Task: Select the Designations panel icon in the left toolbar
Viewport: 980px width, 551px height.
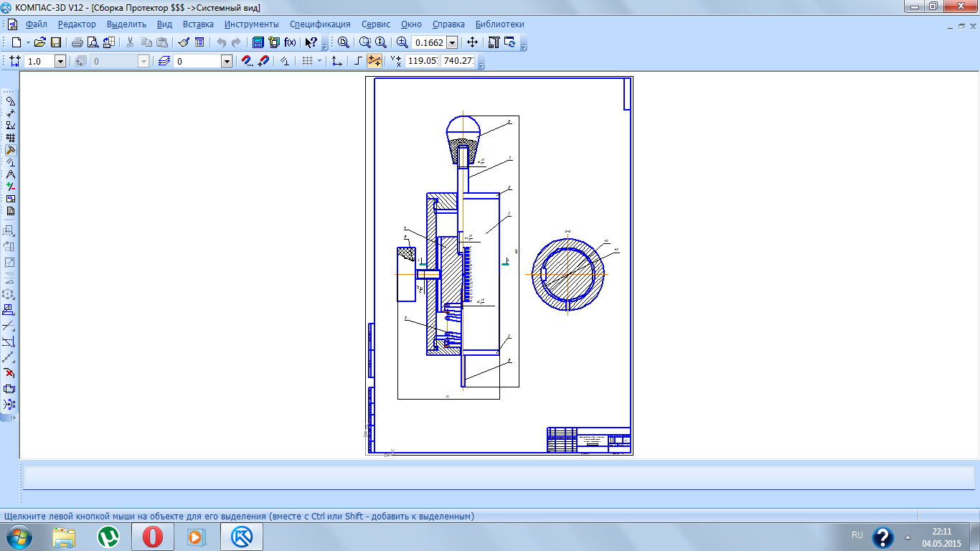Action: pyautogui.click(x=10, y=126)
